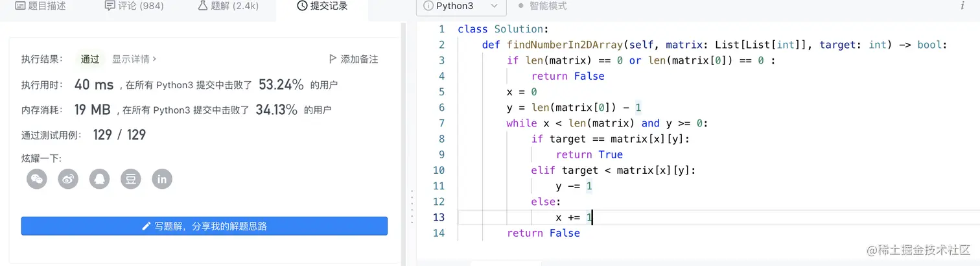Click the '40 ms' runtime value

(x=94, y=85)
